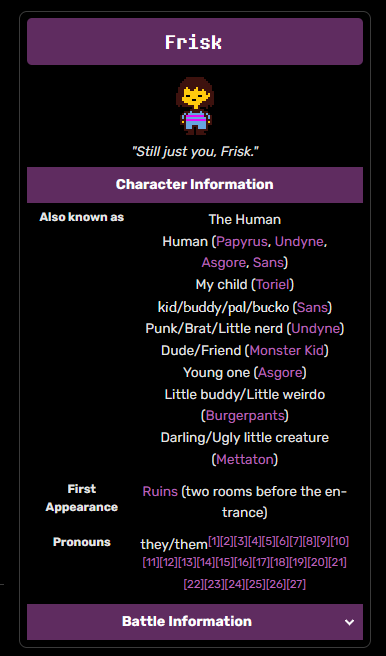The height and width of the screenshot is (656, 386).
Task: Click the Frisk infobox title bar
Action: (195, 42)
